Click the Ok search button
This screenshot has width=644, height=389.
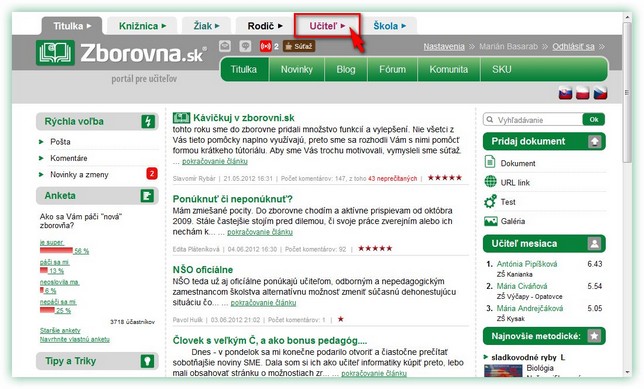pyautogui.click(x=594, y=120)
